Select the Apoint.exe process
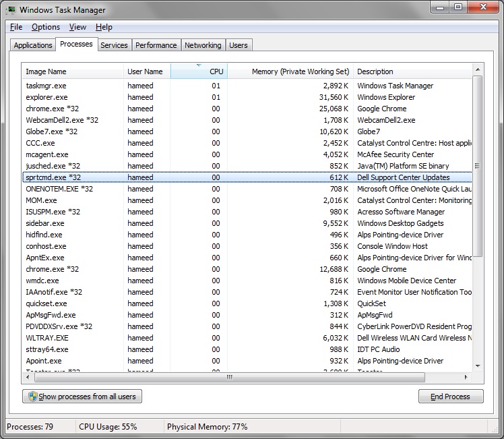504x439 pixels. pyautogui.click(x=247, y=361)
